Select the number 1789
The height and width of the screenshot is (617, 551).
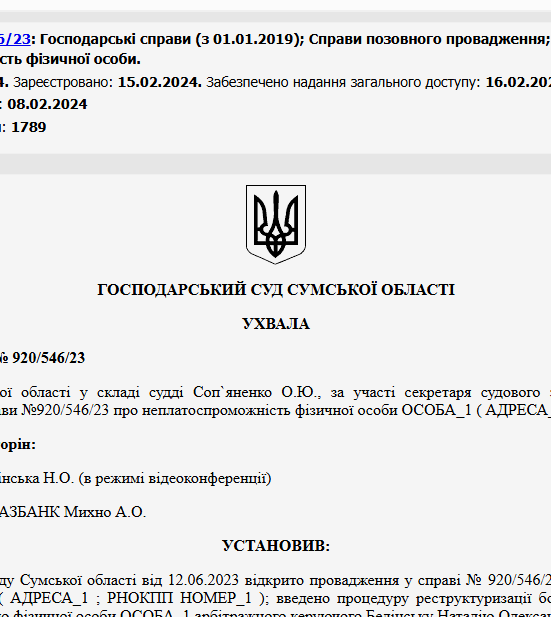tap(29, 127)
